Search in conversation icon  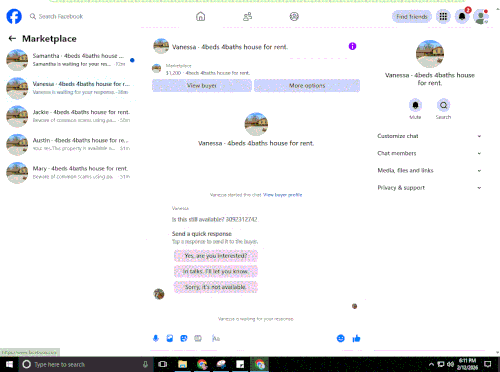point(443,105)
